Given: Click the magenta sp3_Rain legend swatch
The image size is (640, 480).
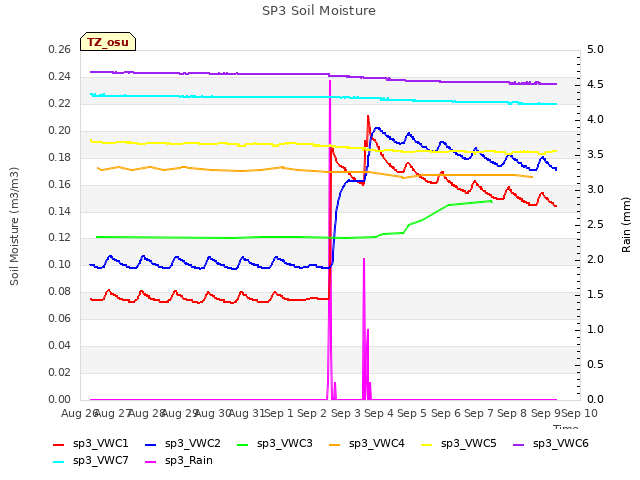Looking at the screenshot, I should point(151,462).
